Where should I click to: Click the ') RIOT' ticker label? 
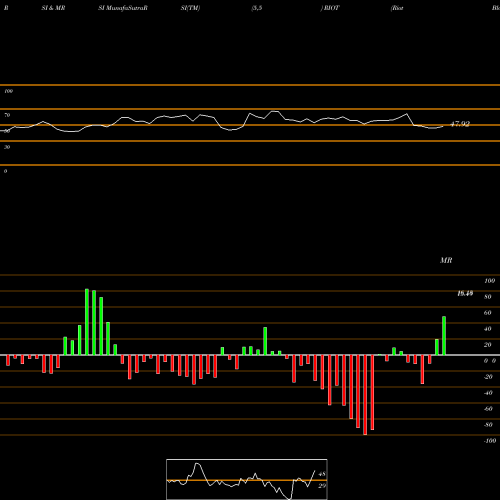coord(330,8)
